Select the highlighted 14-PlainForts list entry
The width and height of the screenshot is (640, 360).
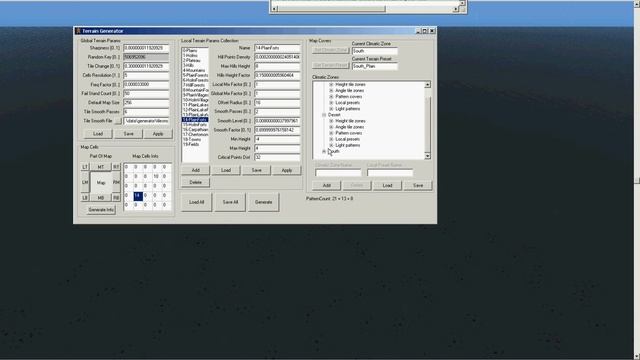click(195, 120)
